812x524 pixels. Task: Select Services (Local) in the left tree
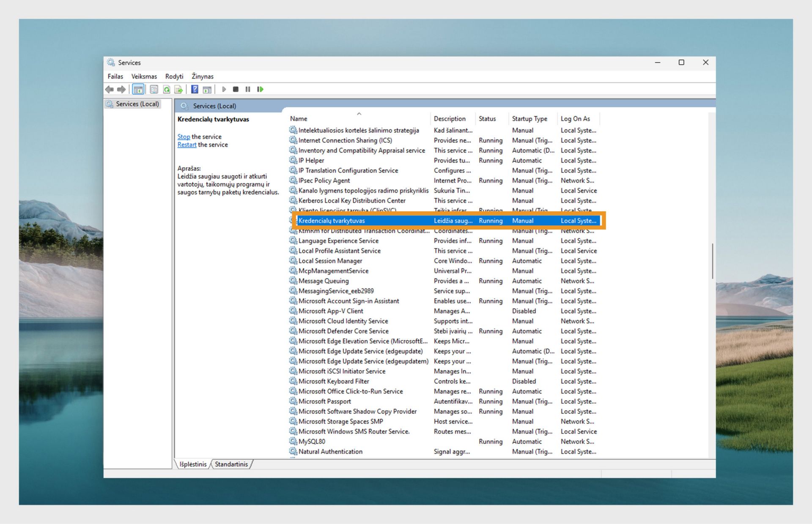tap(137, 104)
